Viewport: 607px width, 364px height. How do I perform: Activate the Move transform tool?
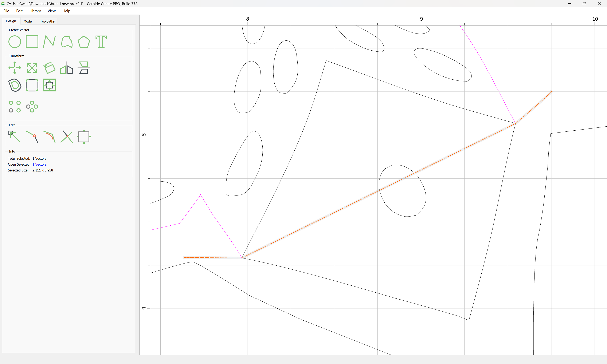coord(15,68)
